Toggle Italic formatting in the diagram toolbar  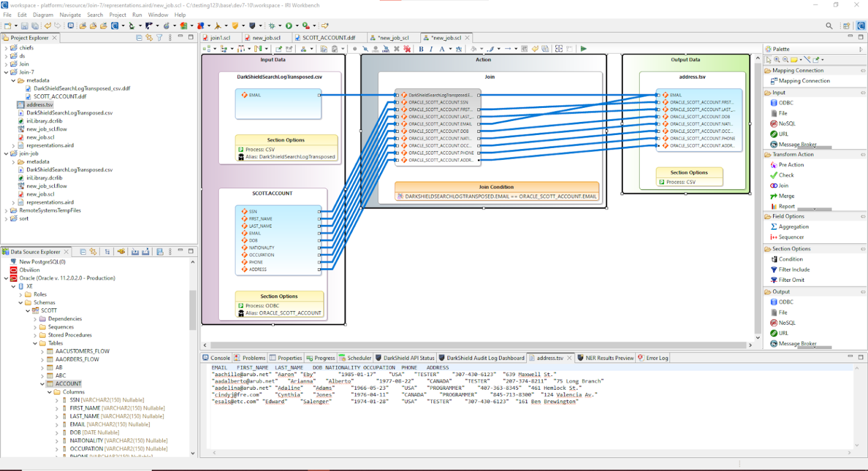coord(431,49)
